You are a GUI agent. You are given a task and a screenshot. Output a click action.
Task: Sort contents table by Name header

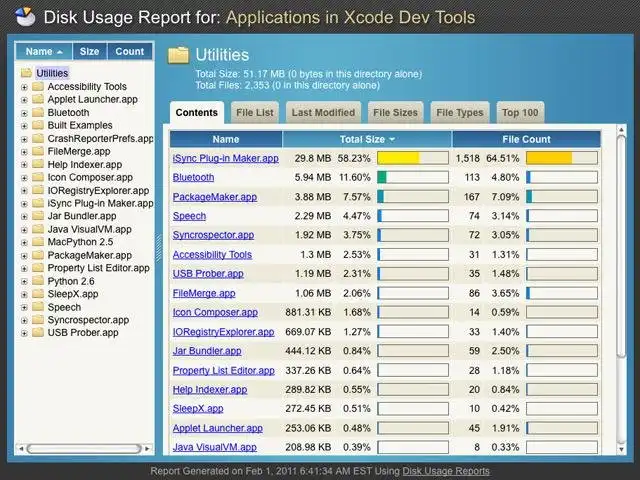point(226,139)
